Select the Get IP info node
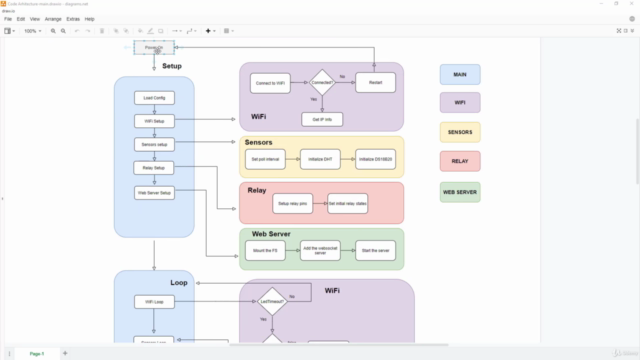 (x=322, y=120)
